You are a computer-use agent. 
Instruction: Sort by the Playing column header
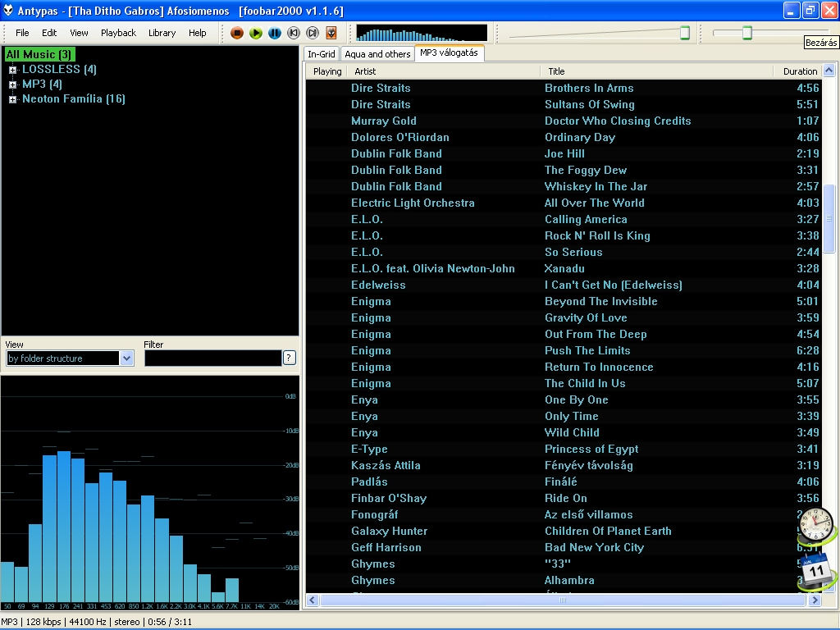(327, 71)
